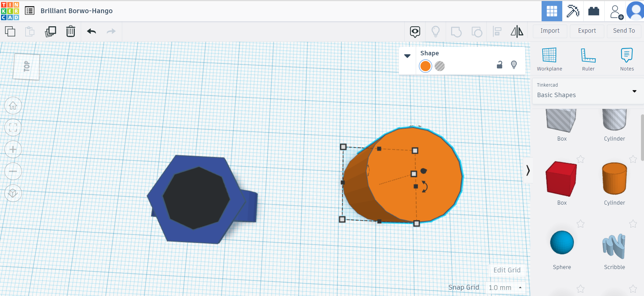This screenshot has width=644, height=296.
Task: Switch to 3D design grid view
Action: 552,11
